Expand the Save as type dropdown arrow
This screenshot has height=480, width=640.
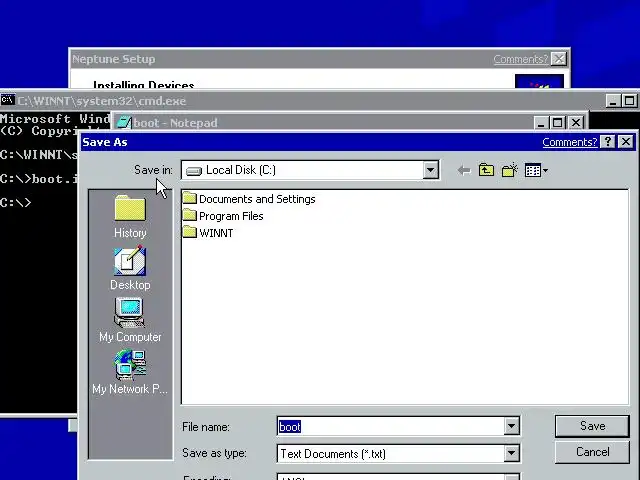(511, 453)
